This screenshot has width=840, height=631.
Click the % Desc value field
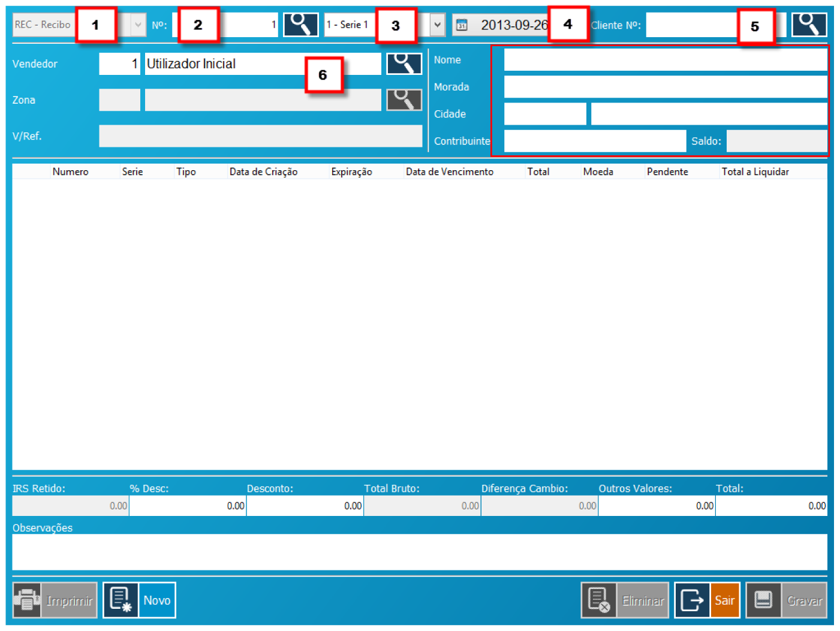188,506
